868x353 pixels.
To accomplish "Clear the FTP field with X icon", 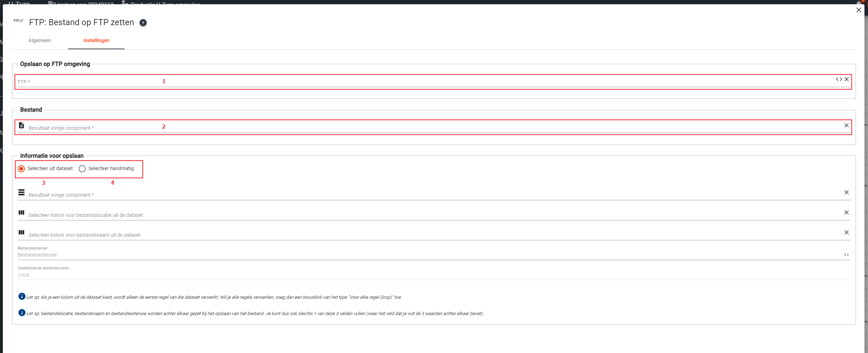I will [846, 79].
